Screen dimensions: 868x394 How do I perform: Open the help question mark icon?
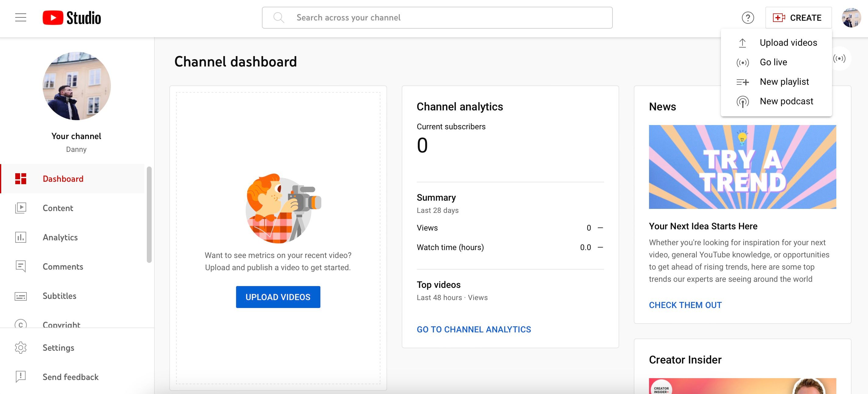click(x=748, y=18)
